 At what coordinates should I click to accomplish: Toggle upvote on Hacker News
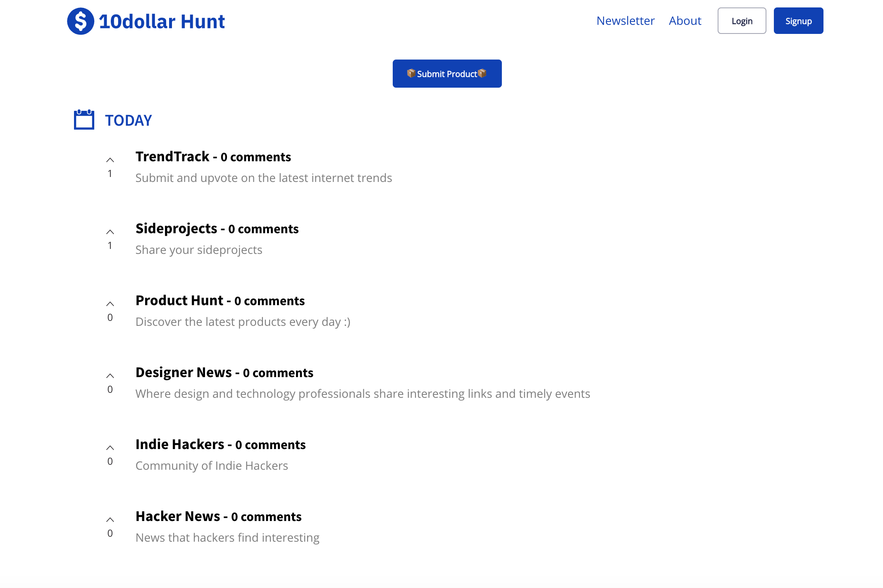click(110, 519)
